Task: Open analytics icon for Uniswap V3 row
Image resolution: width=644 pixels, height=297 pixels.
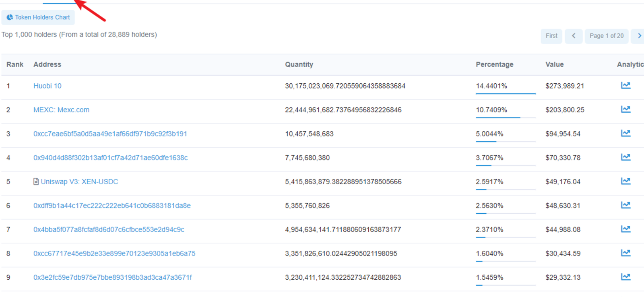Action: [625, 181]
